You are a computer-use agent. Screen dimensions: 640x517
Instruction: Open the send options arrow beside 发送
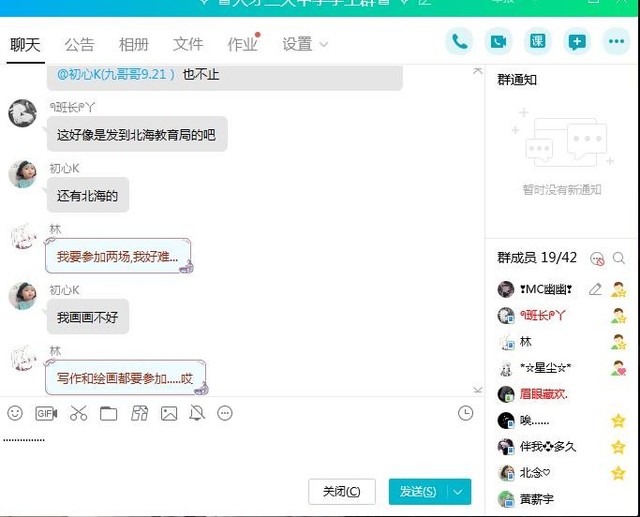tap(459, 491)
